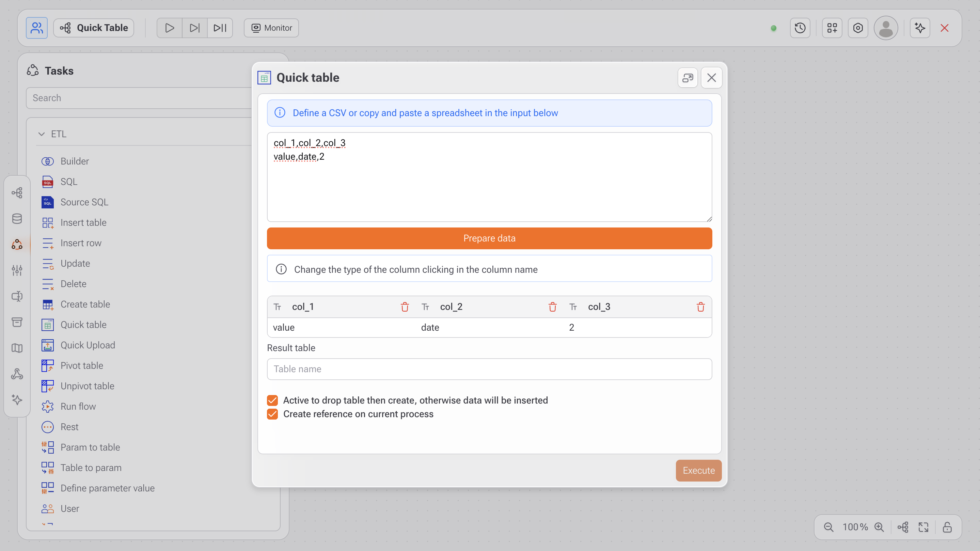The image size is (980, 551).
Task: Uncheck drop table then create option
Action: (x=272, y=400)
